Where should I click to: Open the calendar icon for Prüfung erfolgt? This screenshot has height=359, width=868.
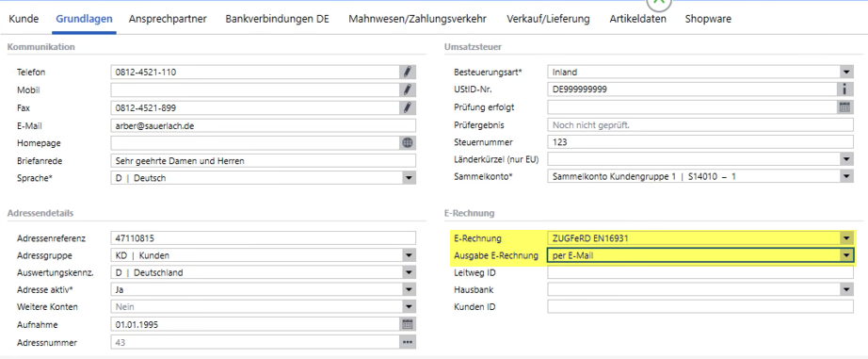845,106
